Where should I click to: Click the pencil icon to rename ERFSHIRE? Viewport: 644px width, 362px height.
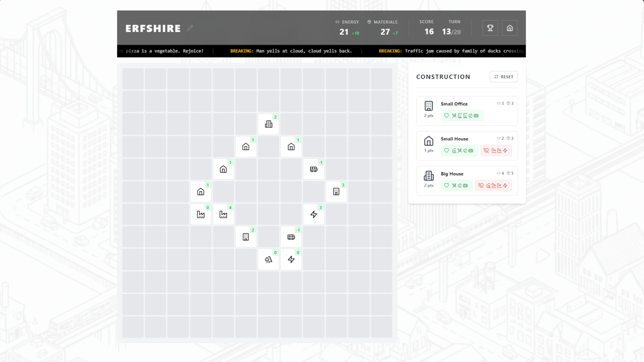(x=190, y=28)
